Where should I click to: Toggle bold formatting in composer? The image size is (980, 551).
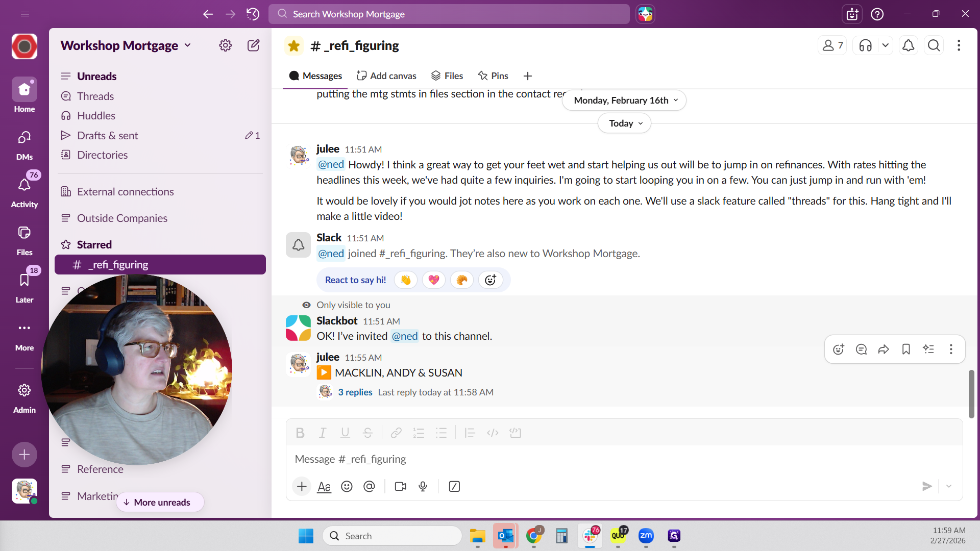[300, 433]
